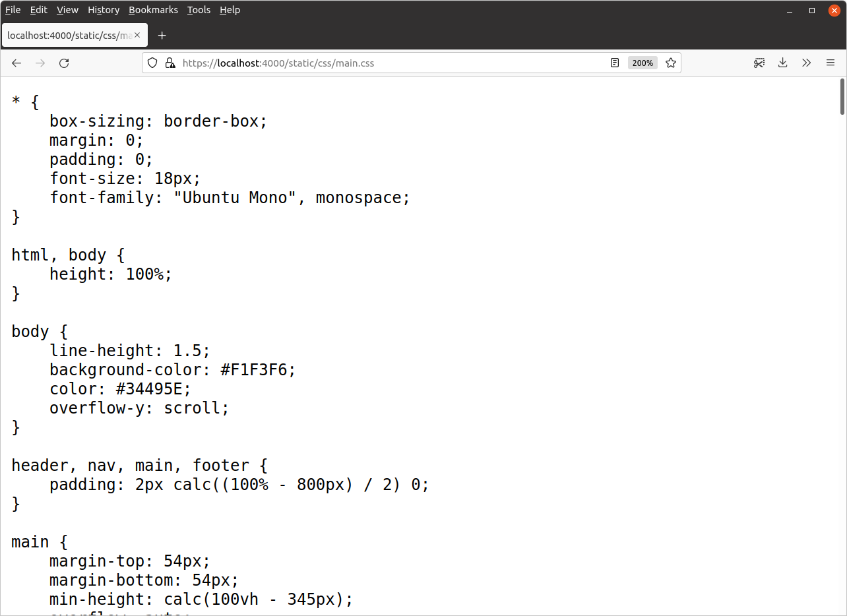Open a new tab with plus button
The image size is (847, 616).
pyautogui.click(x=162, y=36)
